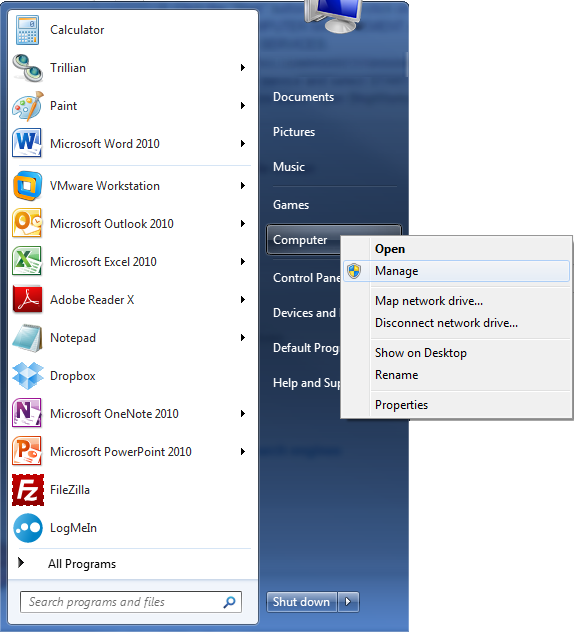574x632 pixels.
Task: Click the FileZilla icon
Action: [x=28, y=490]
